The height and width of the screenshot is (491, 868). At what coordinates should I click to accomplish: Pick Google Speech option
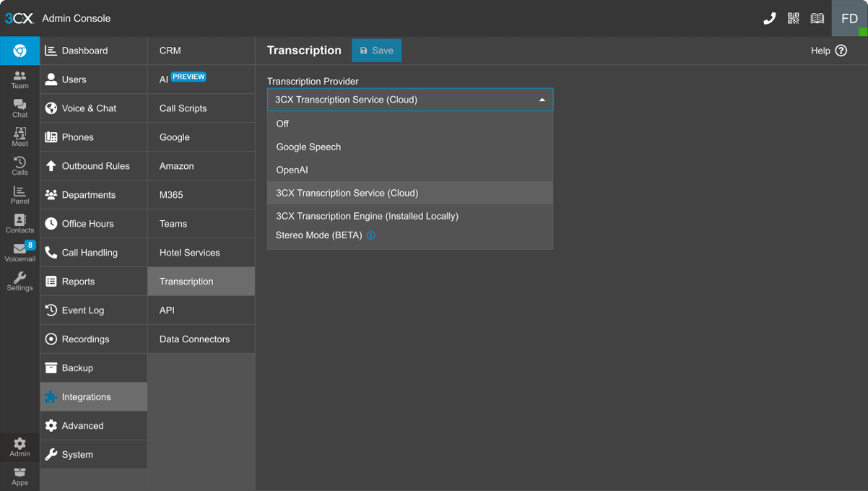pos(308,147)
